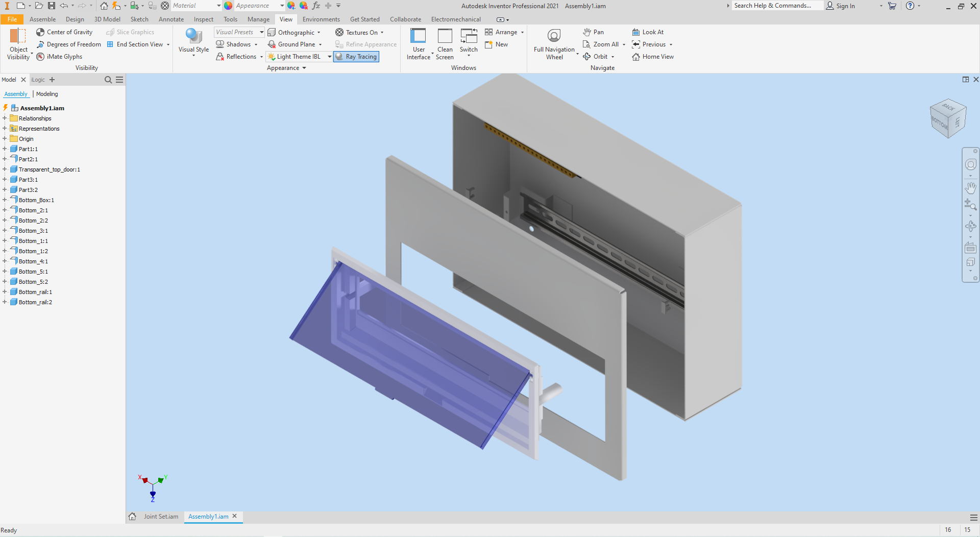
Task: Expand the Relationships folder node
Action: point(5,118)
